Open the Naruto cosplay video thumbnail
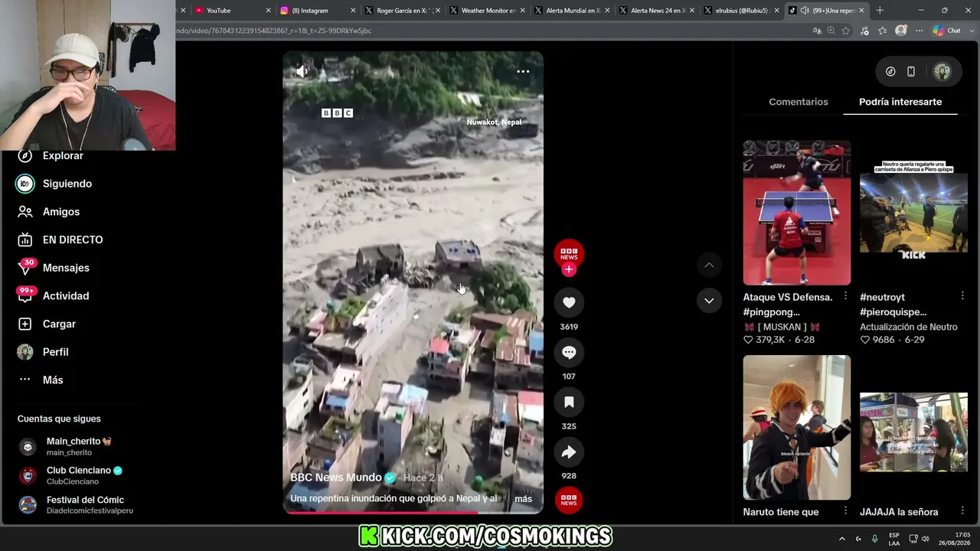The height and width of the screenshot is (551, 980). pyautogui.click(x=796, y=427)
